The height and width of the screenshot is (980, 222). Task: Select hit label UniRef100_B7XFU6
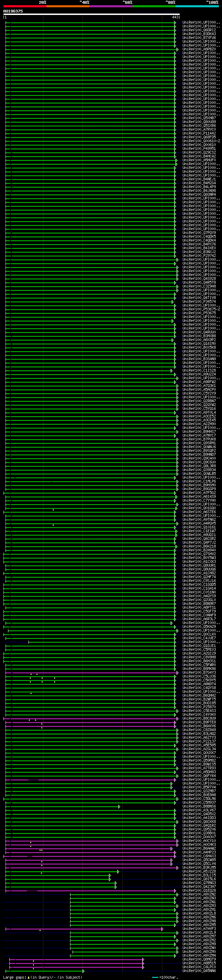click(x=199, y=38)
